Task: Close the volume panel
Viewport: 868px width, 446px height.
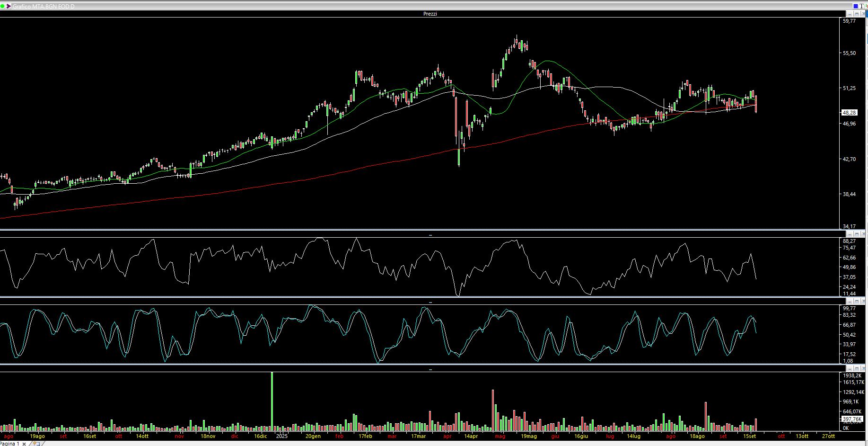Action: (863, 368)
